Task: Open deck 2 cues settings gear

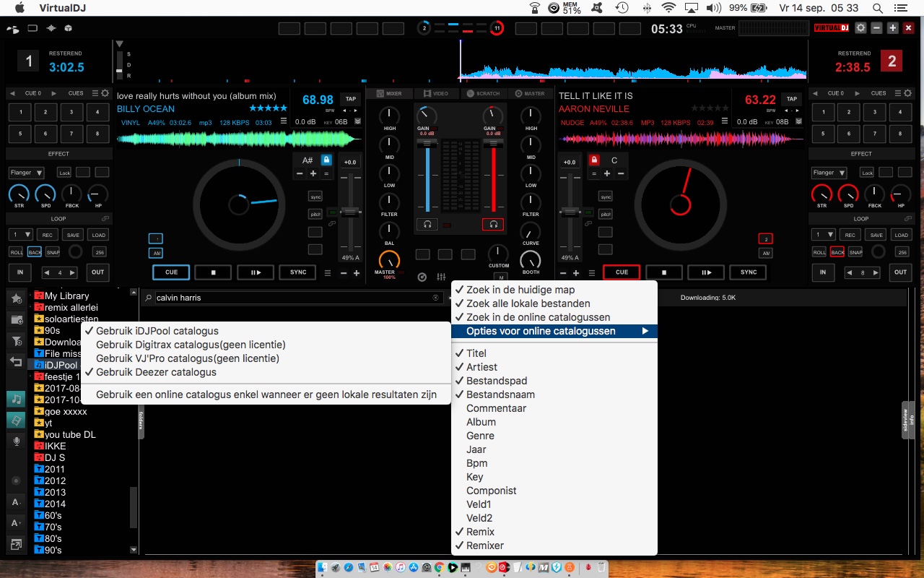Action: 907,93
